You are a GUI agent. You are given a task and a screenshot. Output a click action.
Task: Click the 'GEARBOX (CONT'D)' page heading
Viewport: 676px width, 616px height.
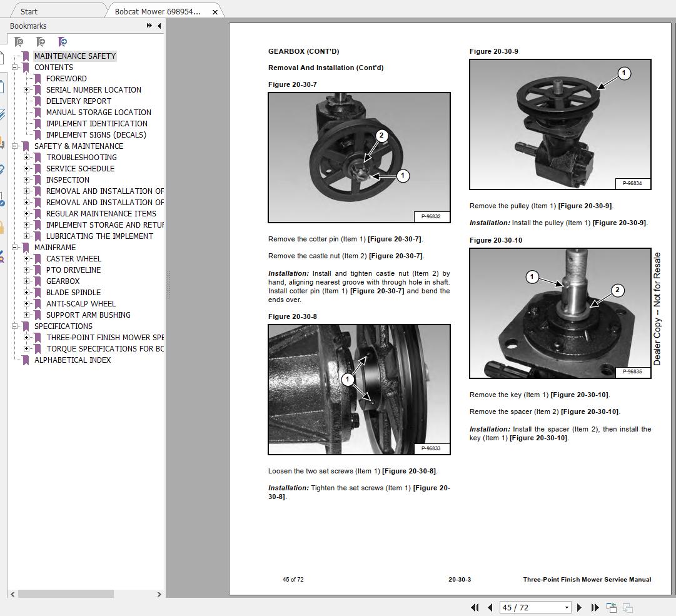(303, 51)
